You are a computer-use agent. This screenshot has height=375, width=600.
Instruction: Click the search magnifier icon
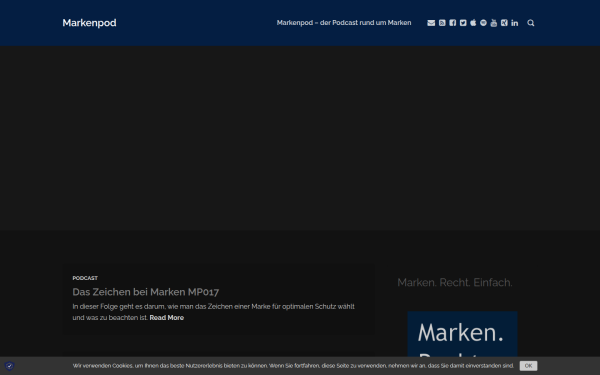(531, 23)
